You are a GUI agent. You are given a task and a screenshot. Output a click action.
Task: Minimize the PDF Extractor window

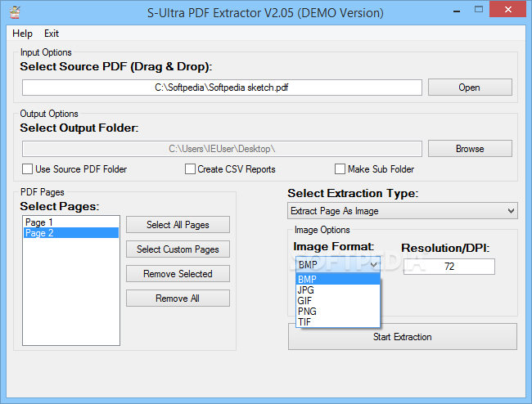457,10
